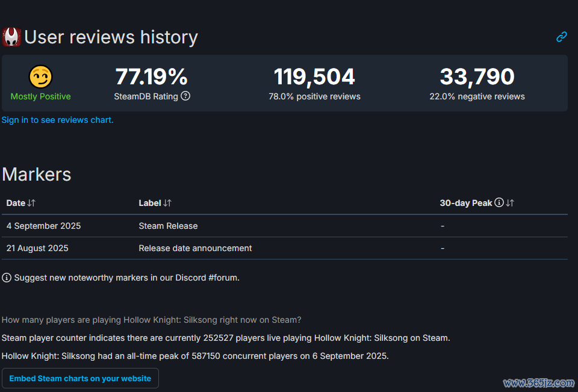Click the Date column header

[x=16, y=203]
